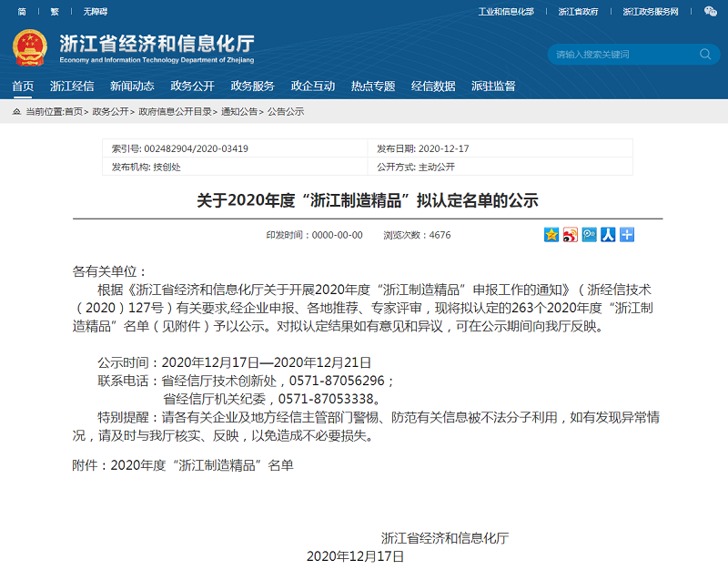728x570 pixels.
Task: Click the 浙江省经济和信息化厅 site title
Action: [x=157, y=44]
